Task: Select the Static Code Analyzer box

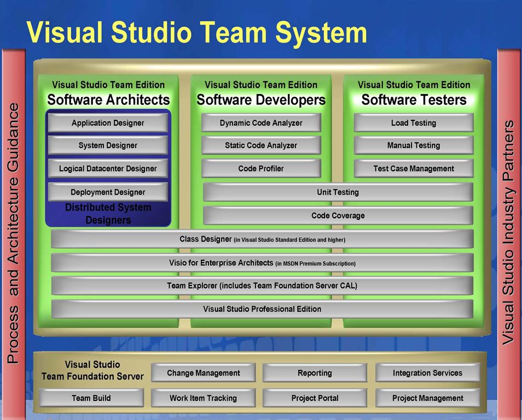Action: [261, 145]
